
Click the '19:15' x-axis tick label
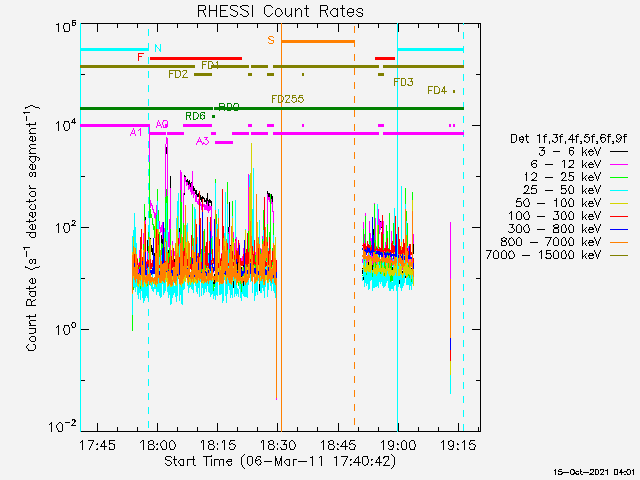tap(458, 445)
